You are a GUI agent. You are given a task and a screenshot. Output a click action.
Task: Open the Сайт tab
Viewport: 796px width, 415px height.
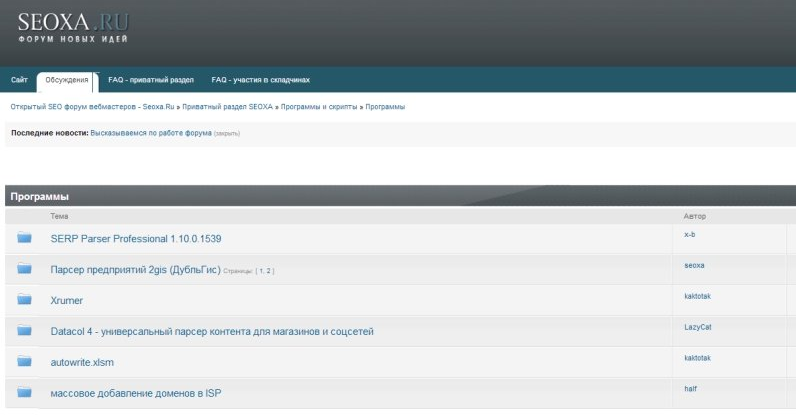pos(19,79)
